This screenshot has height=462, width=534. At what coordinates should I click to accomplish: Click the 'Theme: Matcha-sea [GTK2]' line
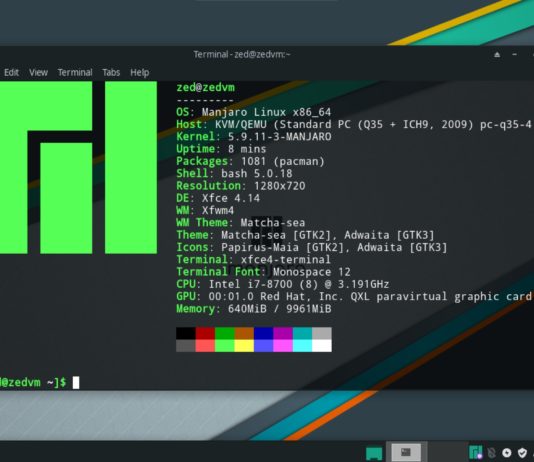[x=305, y=235]
